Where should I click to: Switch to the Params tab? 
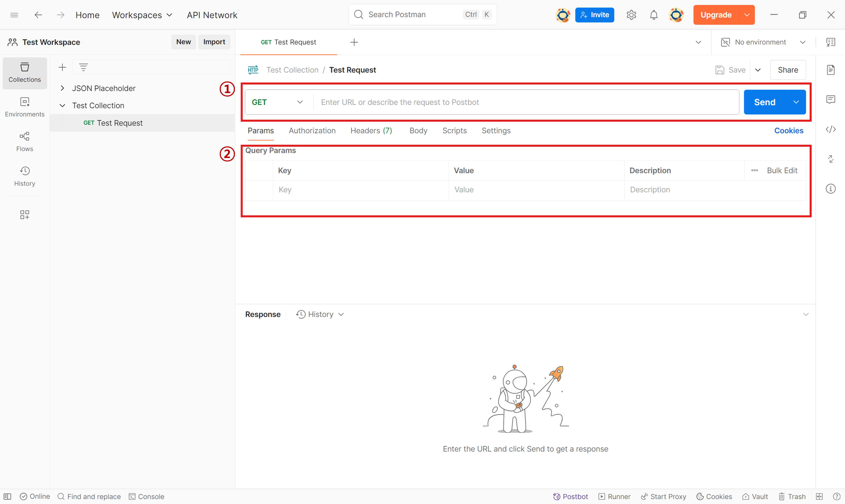point(261,131)
